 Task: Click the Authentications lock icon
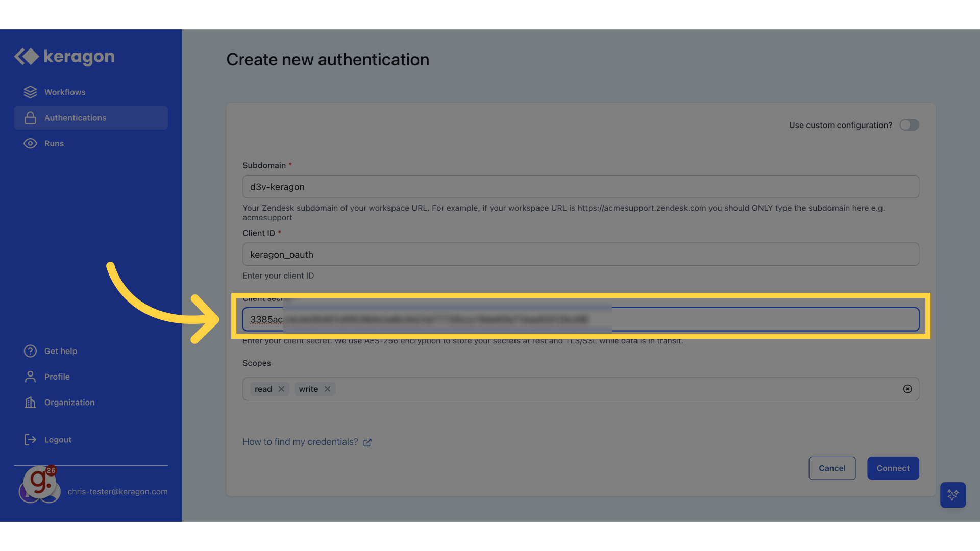[30, 118]
